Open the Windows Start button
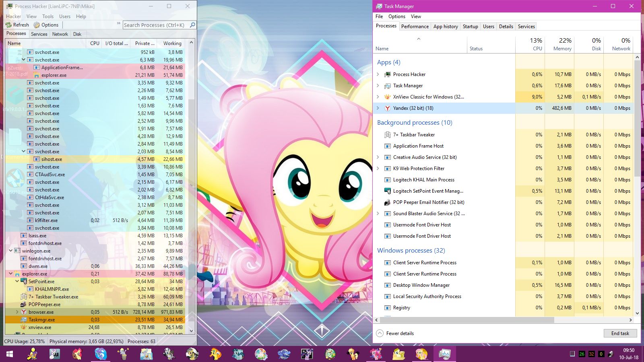 pos(10,354)
